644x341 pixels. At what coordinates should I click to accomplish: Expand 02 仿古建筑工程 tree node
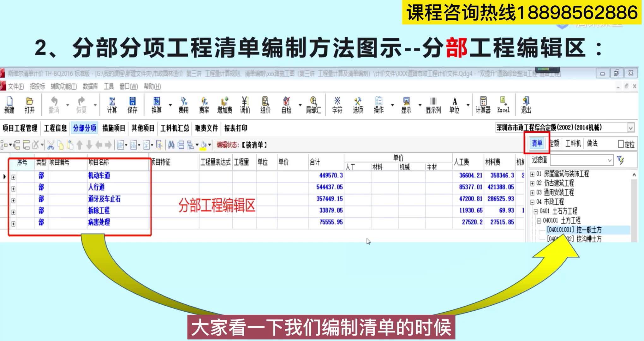click(x=532, y=183)
